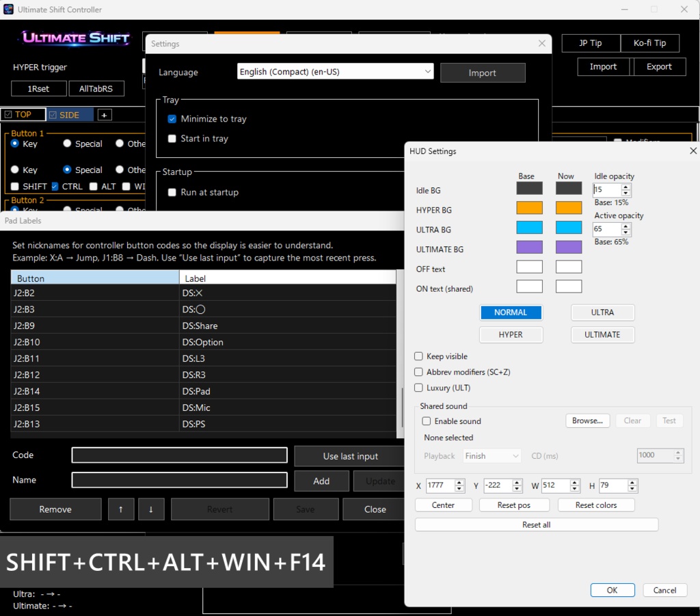Move selected pad label up with arrow button
The height and width of the screenshot is (616, 700).
pyautogui.click(x=121, y=509)
